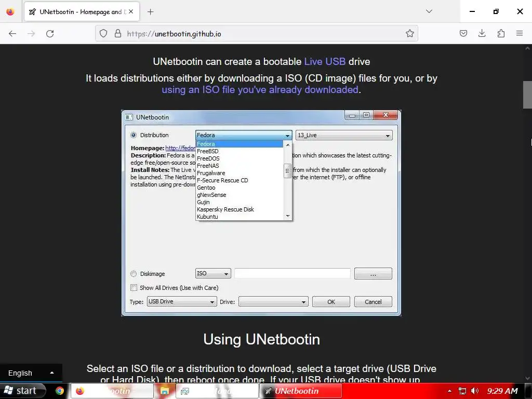The height and width of the screenshot is (399, 532).
Task: Launch Chrome from the taskbar
Action: pyautogui.click(x=60, y=391)
